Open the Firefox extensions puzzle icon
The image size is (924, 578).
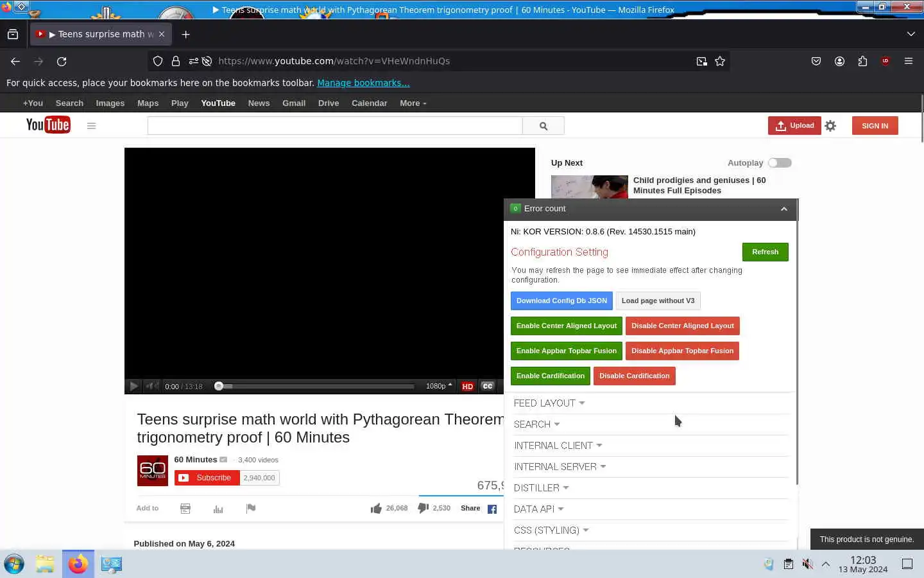tap(862, 61)
